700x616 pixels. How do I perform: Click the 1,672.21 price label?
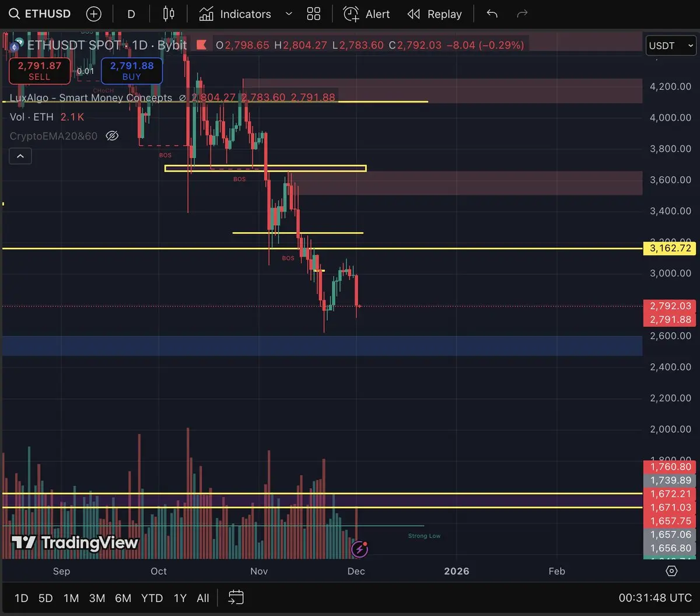670,494
